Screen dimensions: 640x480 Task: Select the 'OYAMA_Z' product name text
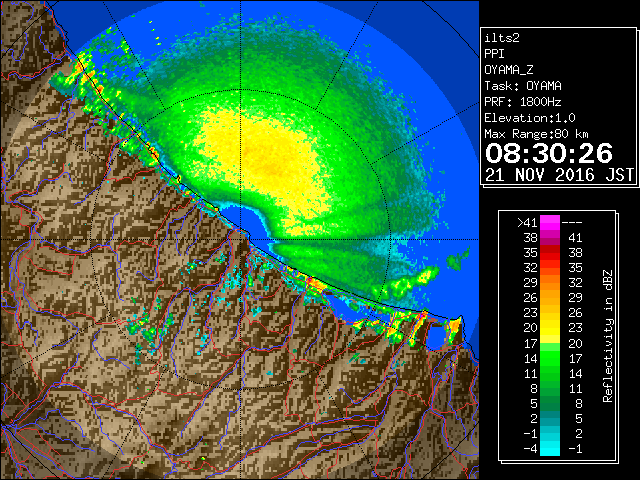point(509,70)
